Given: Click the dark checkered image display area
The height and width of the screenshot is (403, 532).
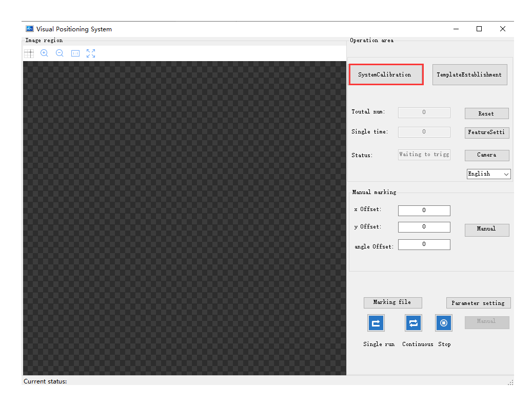Looking at the screenshot, I should click(185, 218).
